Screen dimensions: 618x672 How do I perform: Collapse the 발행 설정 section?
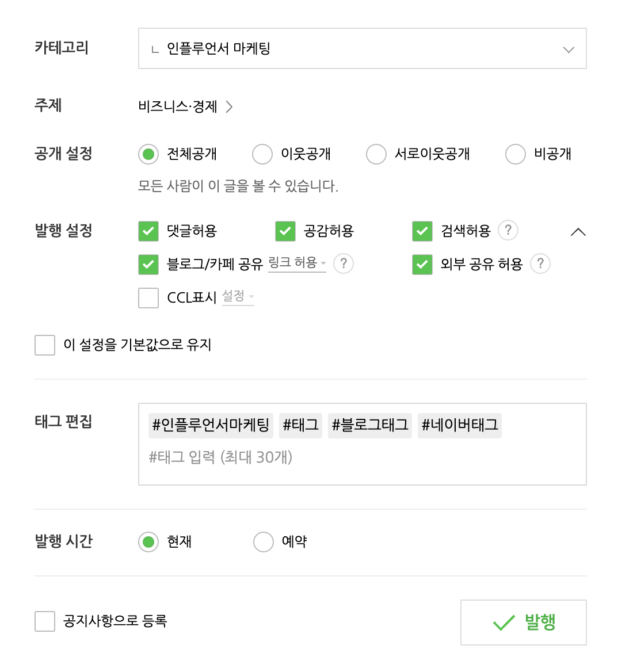(579, 231)
